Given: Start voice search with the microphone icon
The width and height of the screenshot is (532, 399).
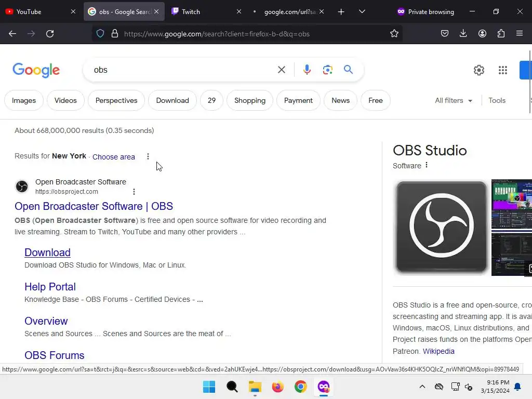Looking at the screenshot, I should tap(307, 70).
